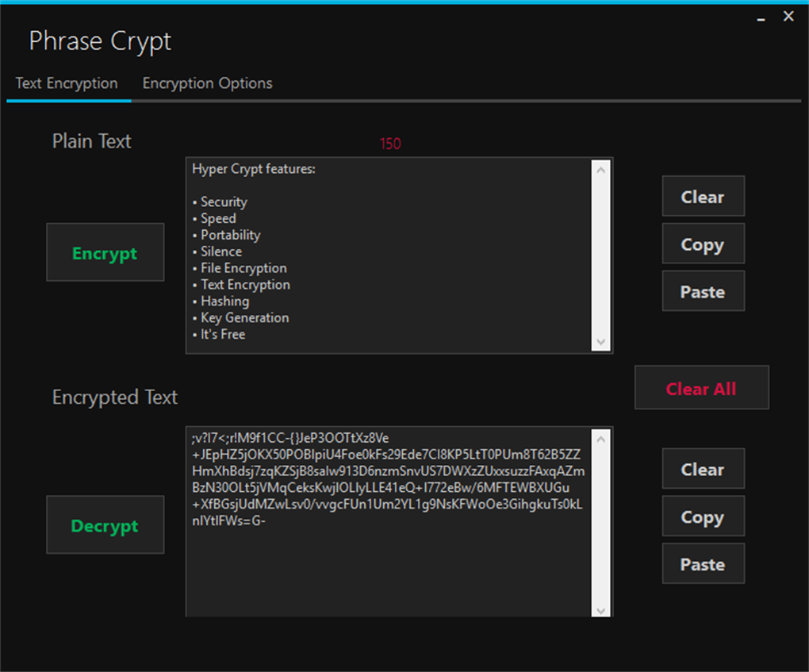Screen dimensions: 809x672
Task: Open the Encryption Options tab
Action: [208, 83]
